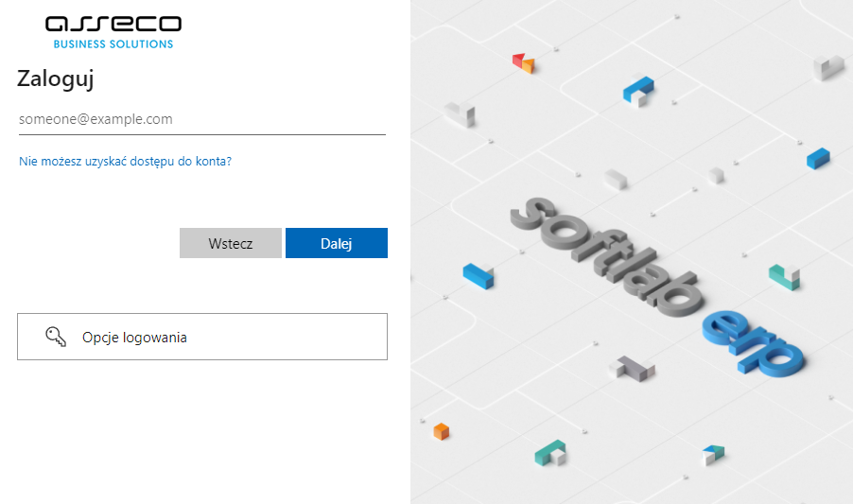The width and height of the screenshot is (853, 504).
Task: Click the long blue bar with white cube
Action: point(479,275)
